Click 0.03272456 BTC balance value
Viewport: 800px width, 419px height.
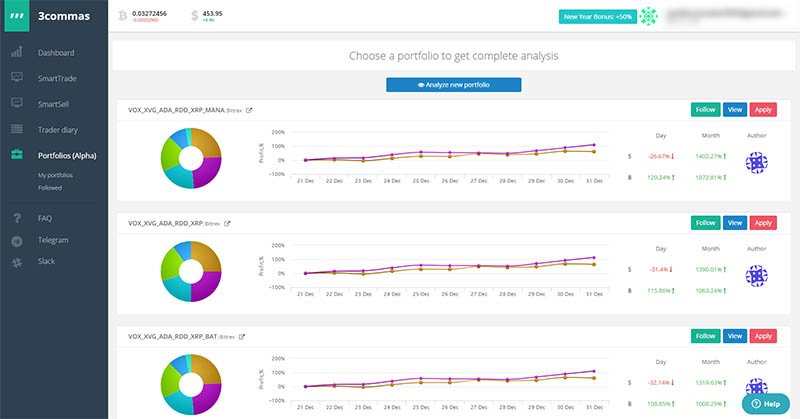149,13
